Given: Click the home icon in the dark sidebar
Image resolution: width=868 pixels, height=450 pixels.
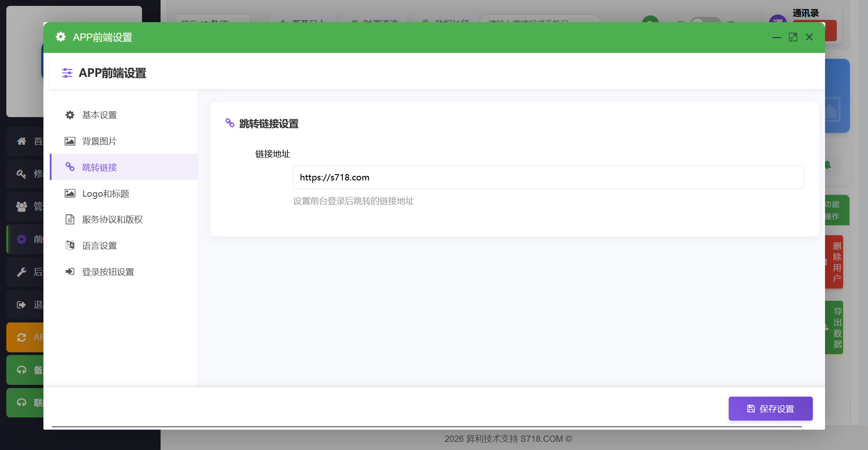Looking at the screenshot, I should [x=21, y=141].
